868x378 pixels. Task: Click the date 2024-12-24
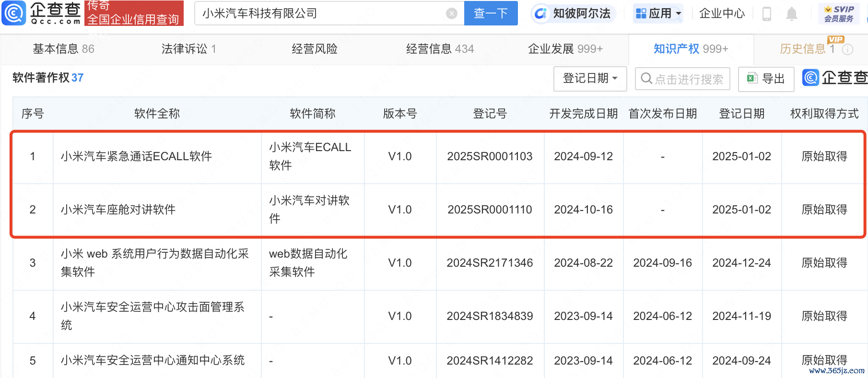[x=741, y=263]
